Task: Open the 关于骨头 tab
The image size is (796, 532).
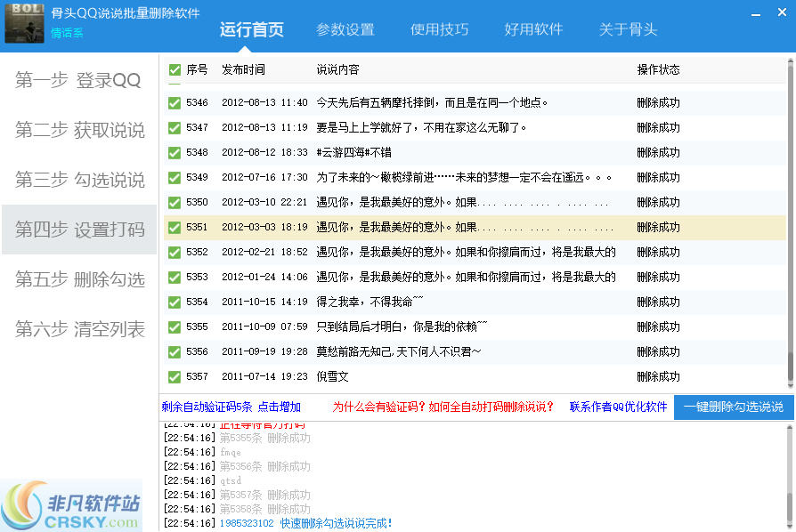Action: pos(630,28)
